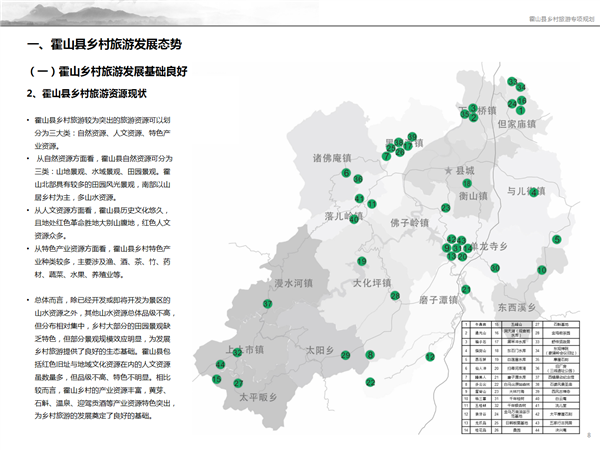This screenshot has width=600, height=450.
Task: Select marker 18 in 衡山镇
Action: (x=467, y=183)
